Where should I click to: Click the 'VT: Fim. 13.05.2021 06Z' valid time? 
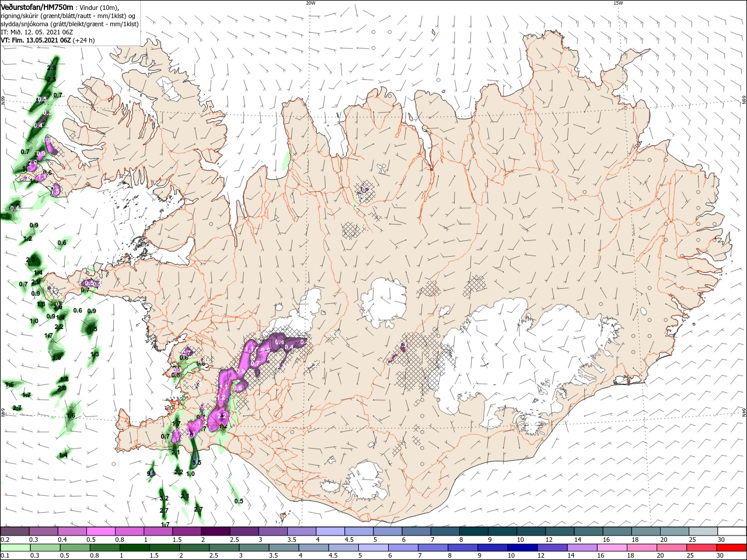[36, 40]
